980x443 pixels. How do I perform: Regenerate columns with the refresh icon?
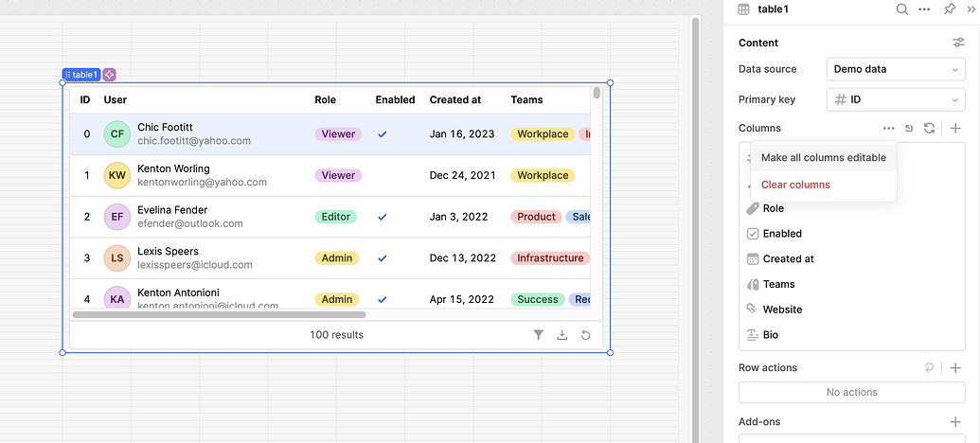point(930,128)
